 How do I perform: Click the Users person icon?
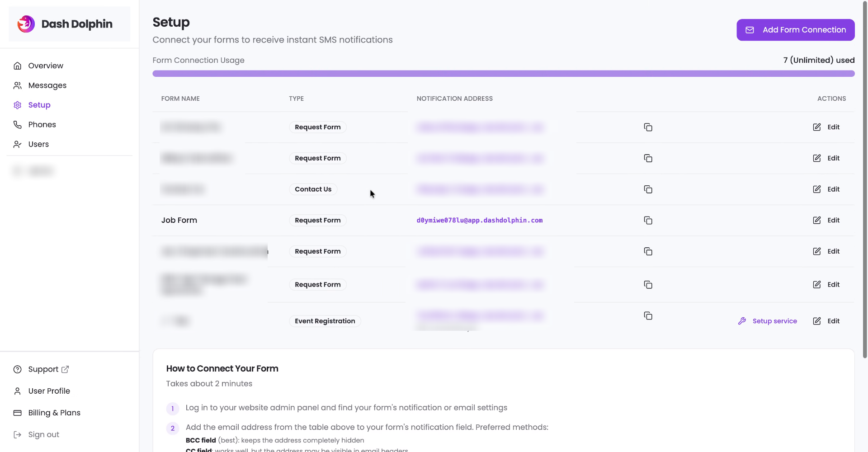click(18, 144)
